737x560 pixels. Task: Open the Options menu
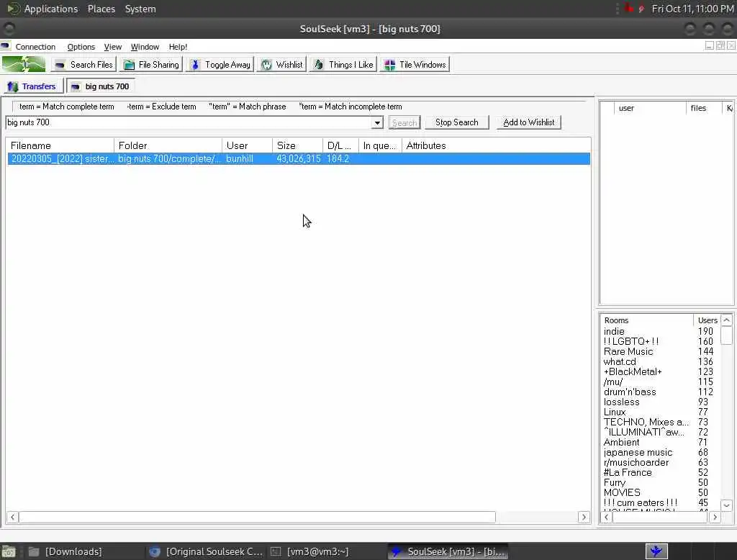(x=81, y=47)
